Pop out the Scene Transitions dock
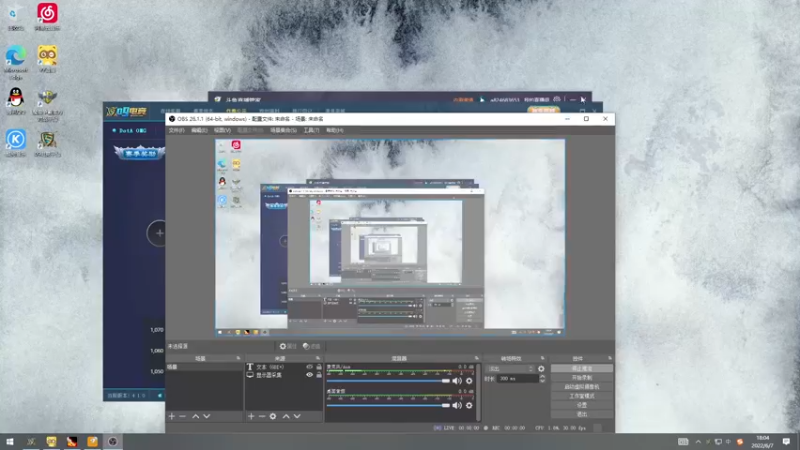The image size is (800, 450). click(542, 358)
